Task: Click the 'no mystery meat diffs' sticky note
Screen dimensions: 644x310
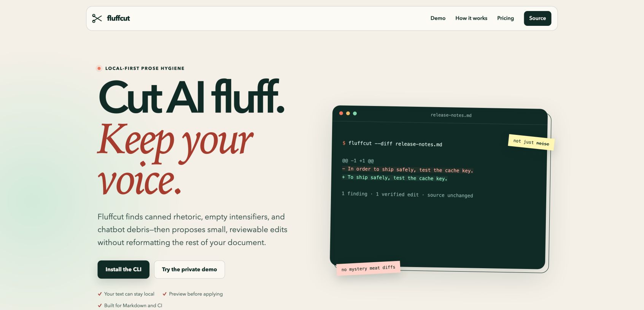Action: pyautogui.click(x=368, y=268)
